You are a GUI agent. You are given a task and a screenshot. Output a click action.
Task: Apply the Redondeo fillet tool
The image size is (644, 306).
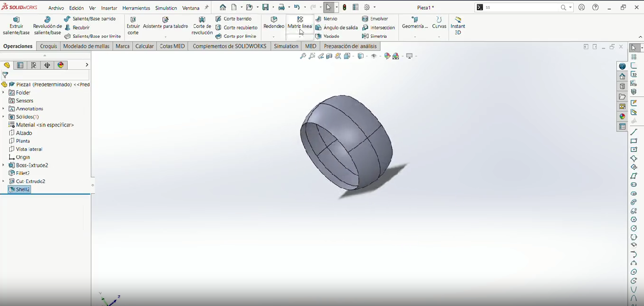point(274,23)
